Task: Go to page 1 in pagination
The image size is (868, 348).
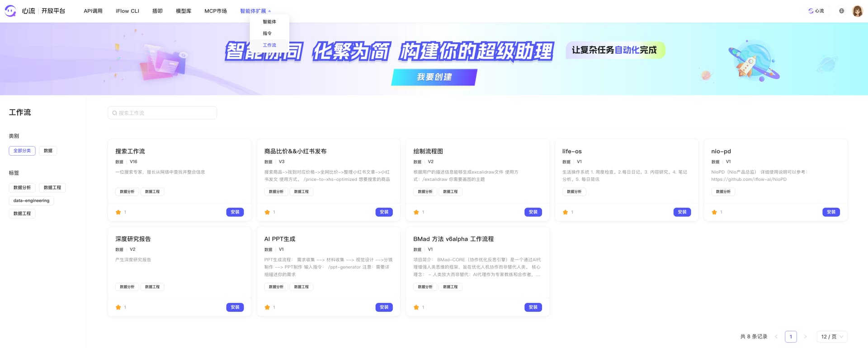Action: click(791, 337)
